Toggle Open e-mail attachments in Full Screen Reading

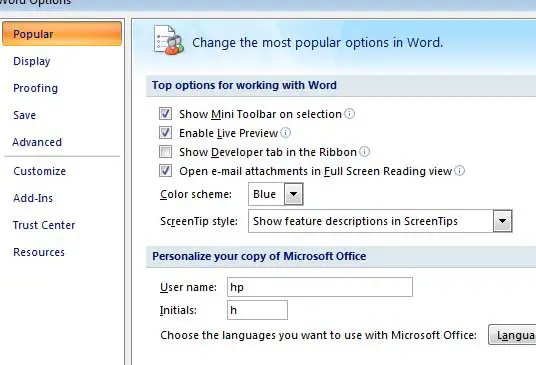(x=165, y=171)
